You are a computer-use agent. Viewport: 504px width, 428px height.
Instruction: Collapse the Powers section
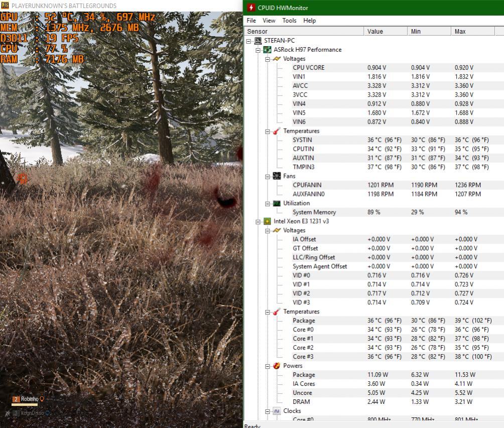coord(268,366)
